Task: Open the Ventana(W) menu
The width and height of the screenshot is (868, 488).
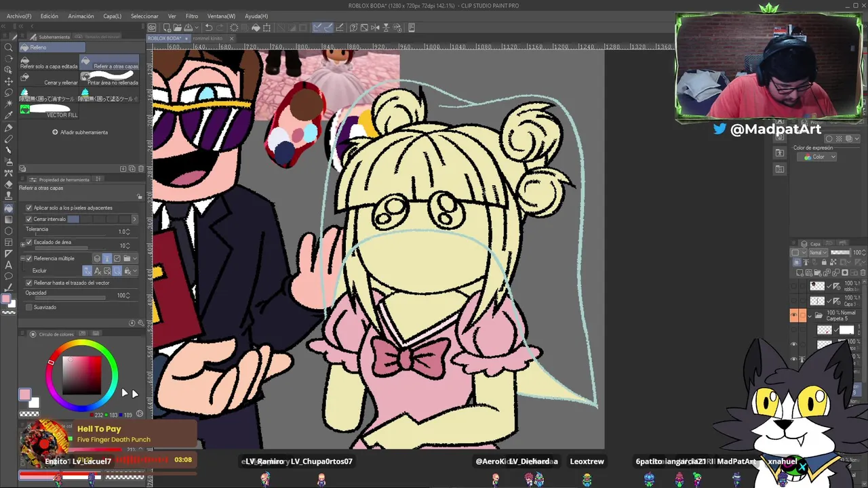Action: [x=221, y=16]
